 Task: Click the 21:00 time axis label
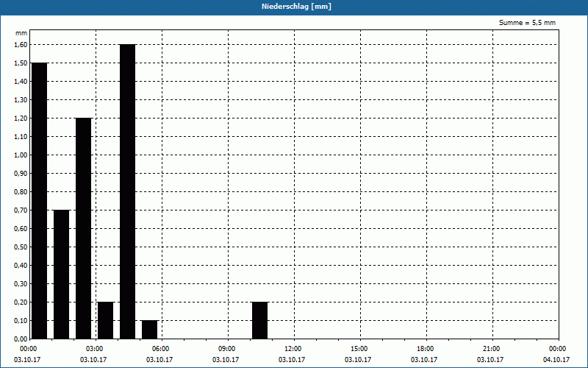point(491,349)
